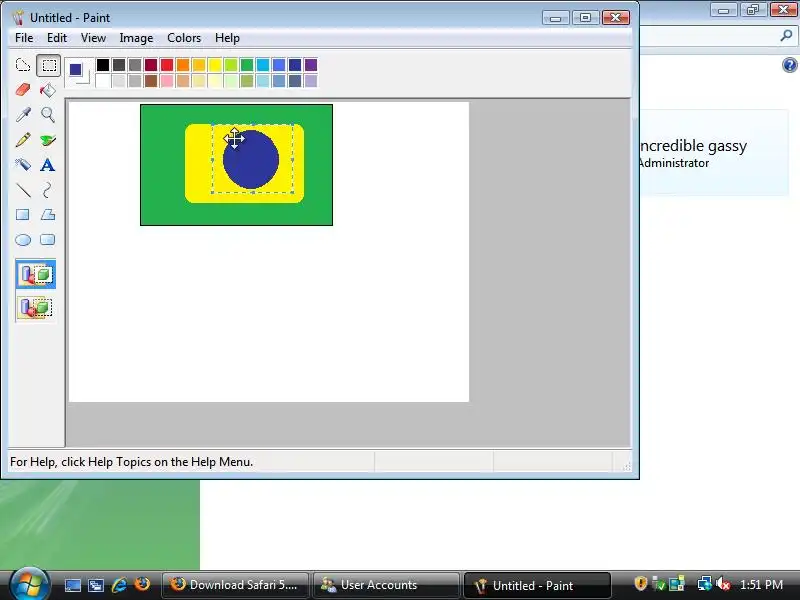800x600 pixels.
Task: Click Switch Between Windows quick launch icon
Action: pyautogui.click(x=95, y=585)
